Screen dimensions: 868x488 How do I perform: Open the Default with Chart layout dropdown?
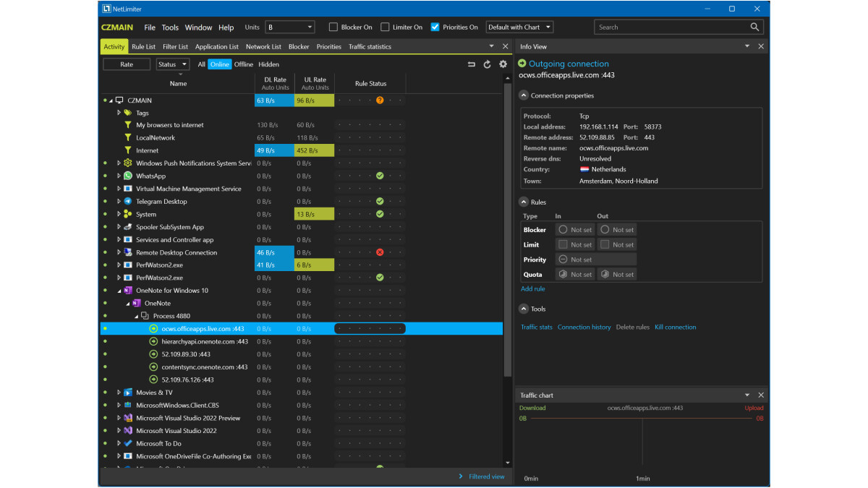[519, 27]
